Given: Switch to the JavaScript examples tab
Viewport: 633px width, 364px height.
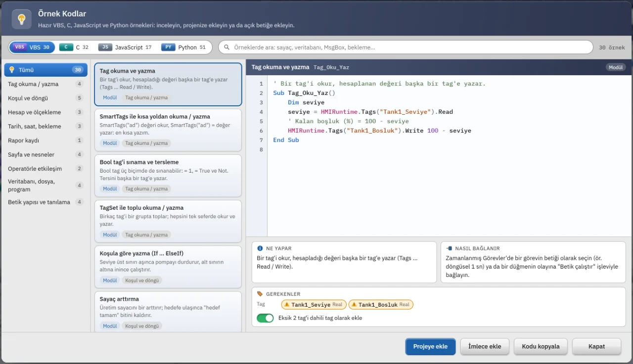Looking at the screenshot, I should tap(125, 47).
